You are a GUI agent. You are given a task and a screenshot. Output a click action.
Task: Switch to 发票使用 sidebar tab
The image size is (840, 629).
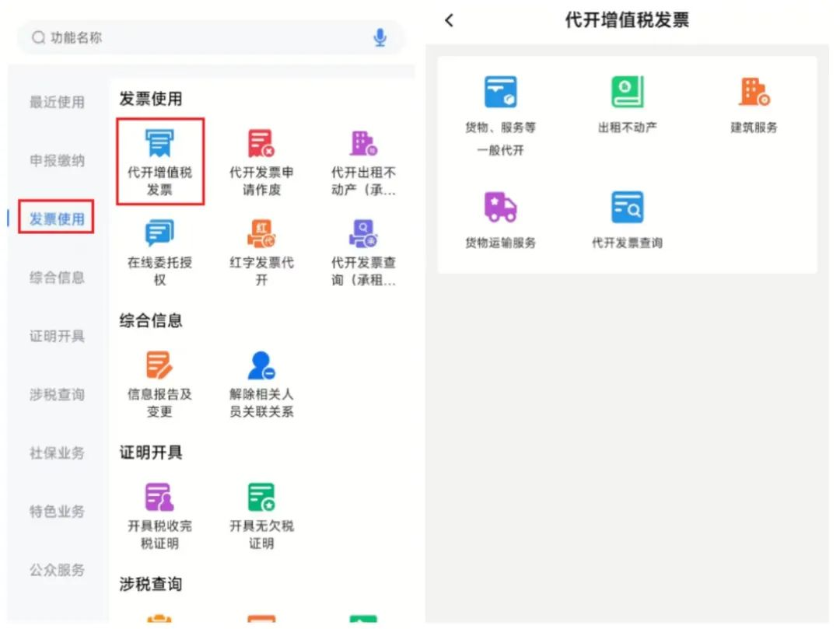57,218
